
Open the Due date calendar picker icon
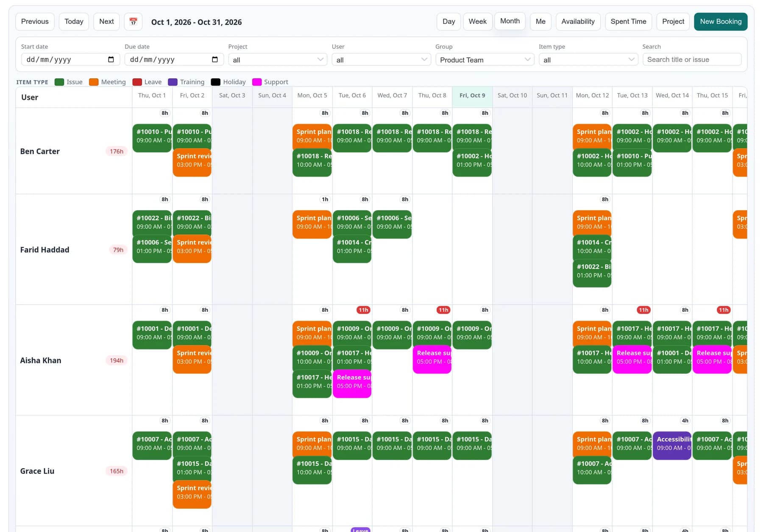(215, 60)
